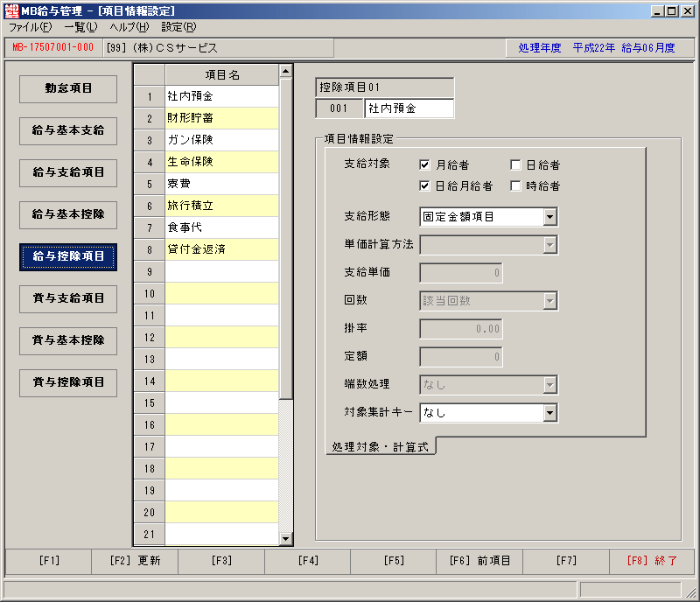
Task: Open the 支給形態 dropdown showing 固定金額項目
Action: (x=550, y=217)
